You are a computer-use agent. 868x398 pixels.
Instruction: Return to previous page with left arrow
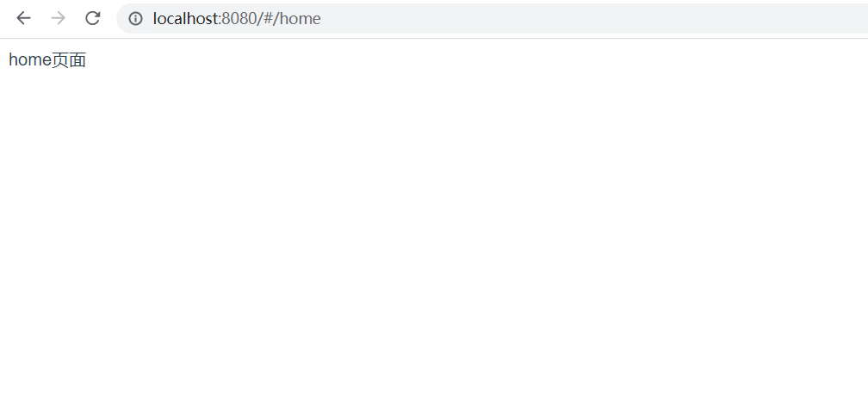pos(23,18)
